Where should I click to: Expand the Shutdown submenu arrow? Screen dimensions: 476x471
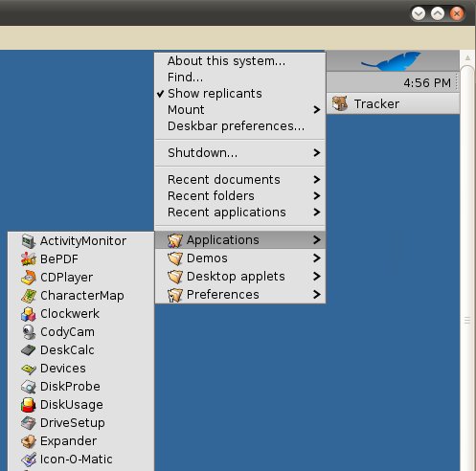(316, 153)
